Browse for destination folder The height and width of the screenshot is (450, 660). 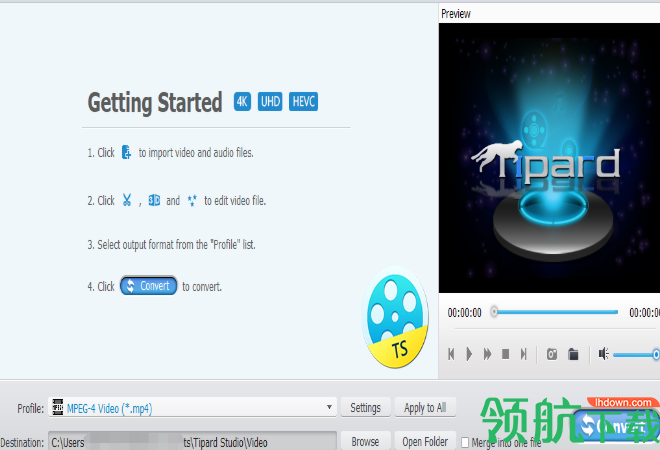[365, 441]
